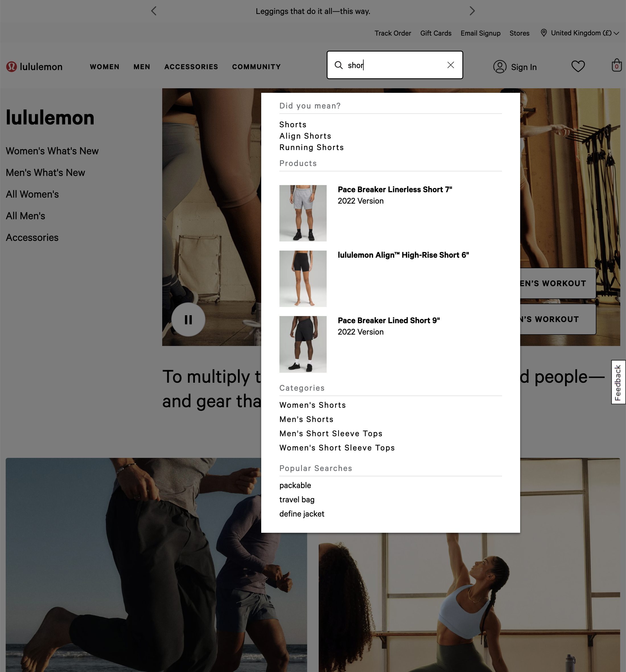Click the location pin icon near United Kingdom
The height and width of the screenshot is (672, 626).
tap(543, 33)
